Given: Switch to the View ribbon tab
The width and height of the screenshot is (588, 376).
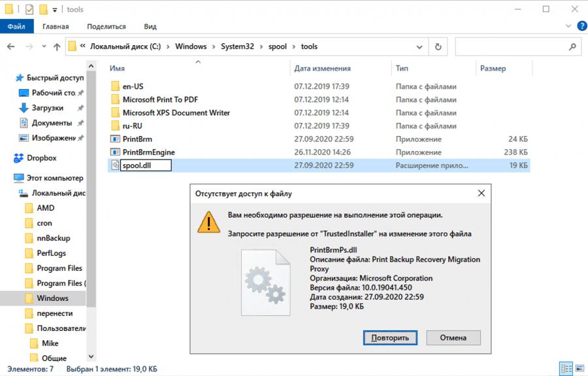Looking at the screenshot, I should click(x=150, y=27).
